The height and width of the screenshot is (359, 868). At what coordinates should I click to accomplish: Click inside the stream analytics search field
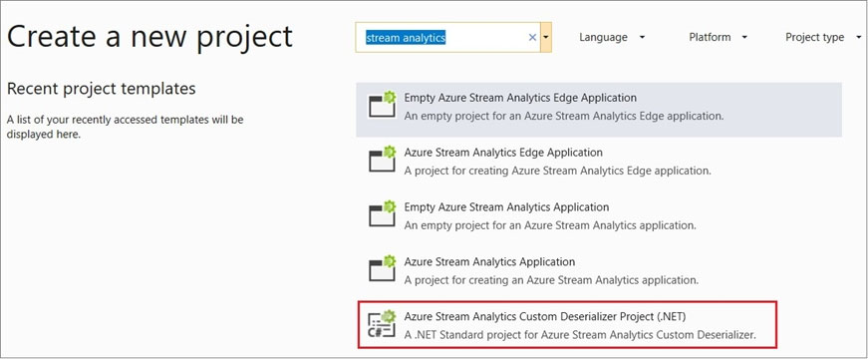pos(447,38)
